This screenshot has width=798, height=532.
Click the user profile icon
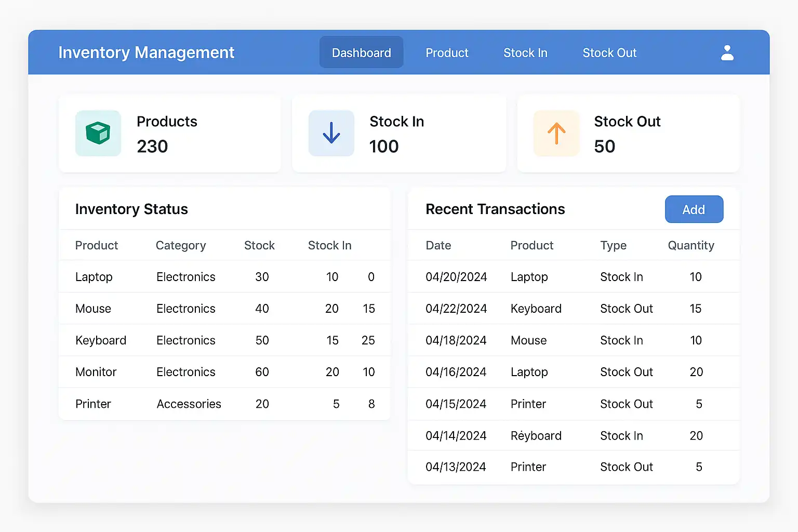(x=727, y=52)
